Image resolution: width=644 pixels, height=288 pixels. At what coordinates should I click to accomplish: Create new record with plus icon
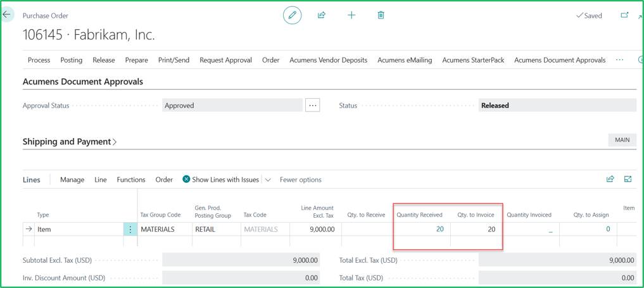click(351, 15)
